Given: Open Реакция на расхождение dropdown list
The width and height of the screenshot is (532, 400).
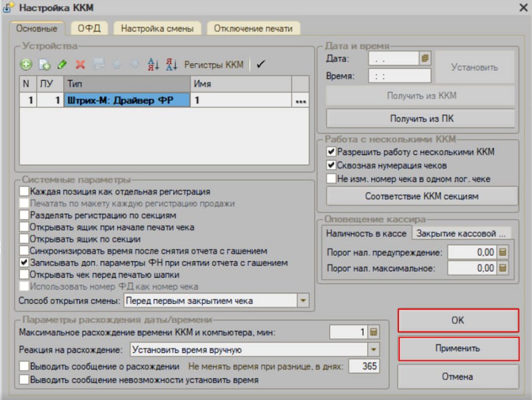Looking at the screenshot, I should coord(374,349).
